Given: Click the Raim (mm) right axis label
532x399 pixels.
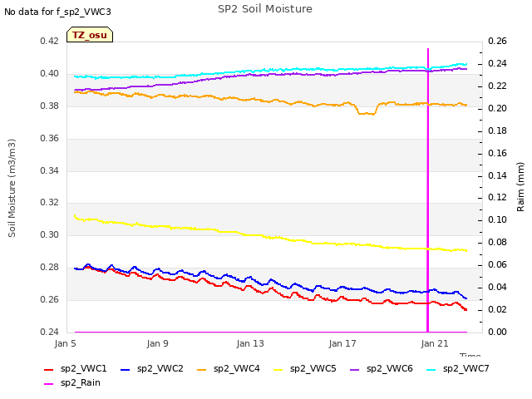Looking at the screenshot, I should [x=520, y=187].
